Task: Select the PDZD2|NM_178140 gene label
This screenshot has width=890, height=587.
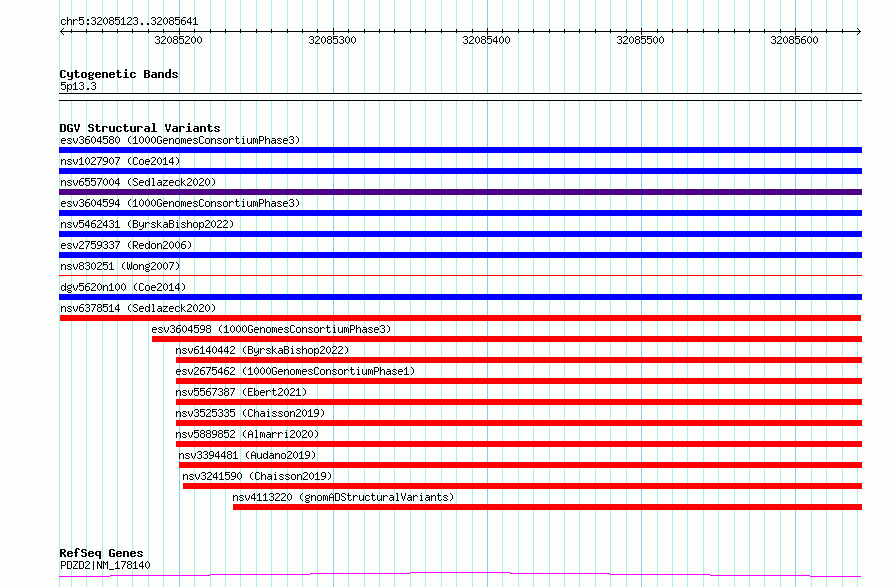Action: pos(105,565)
